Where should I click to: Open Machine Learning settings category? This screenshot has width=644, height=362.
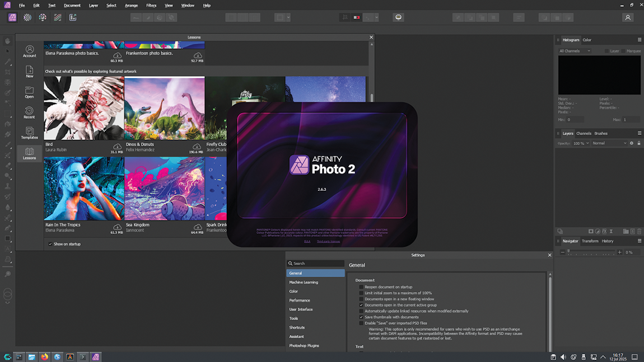click(304, 282)
